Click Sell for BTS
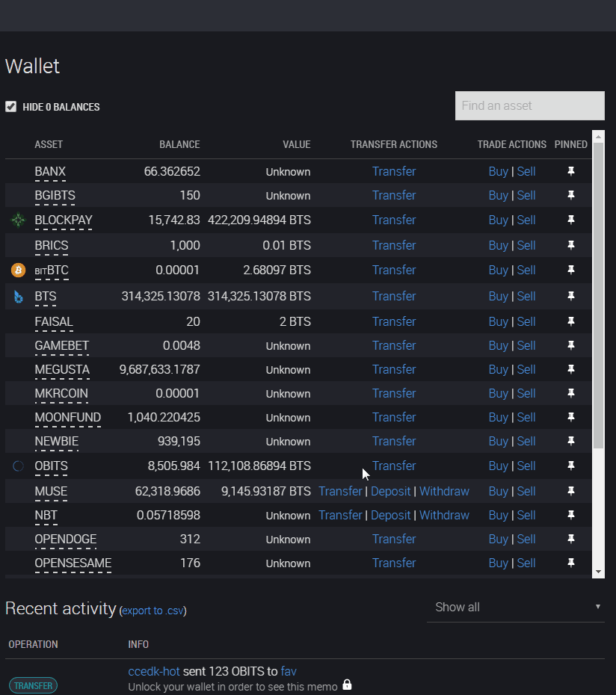Viewport: 616px width, 695px height. pos(526,296)
